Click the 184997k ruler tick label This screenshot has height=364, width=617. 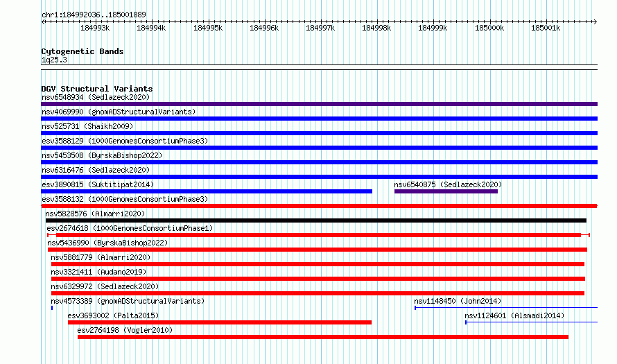320,28
